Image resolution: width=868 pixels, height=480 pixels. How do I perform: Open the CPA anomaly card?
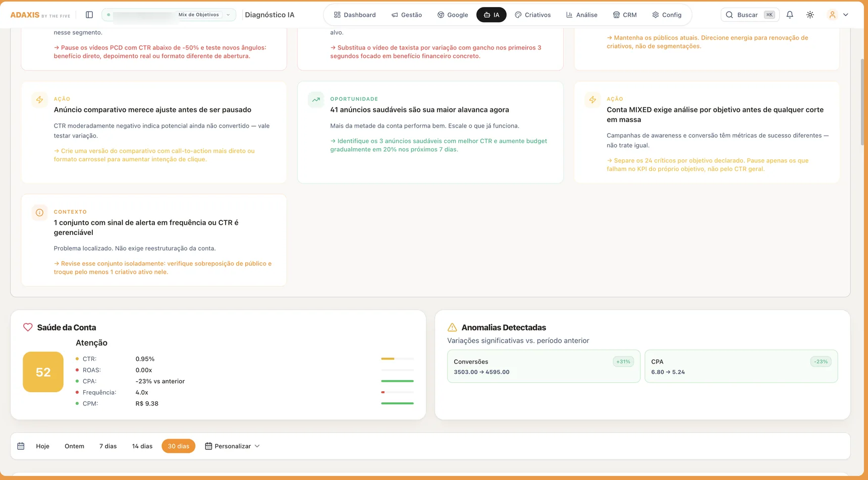coord(741,366)
